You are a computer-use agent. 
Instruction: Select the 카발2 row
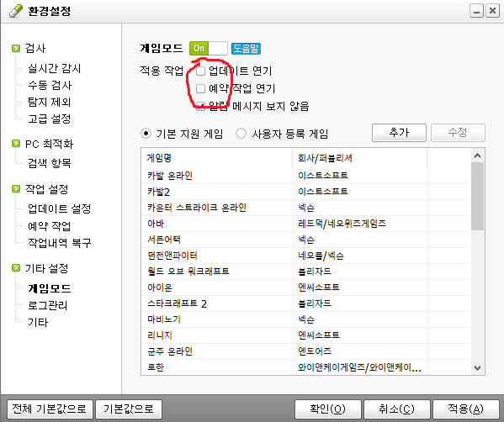pos(306,192)
